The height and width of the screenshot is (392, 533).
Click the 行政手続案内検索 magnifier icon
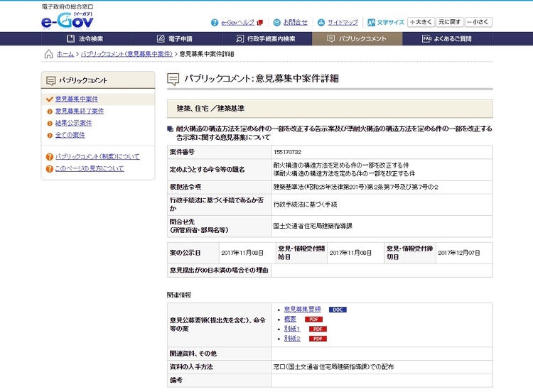(x=239, y=39)
